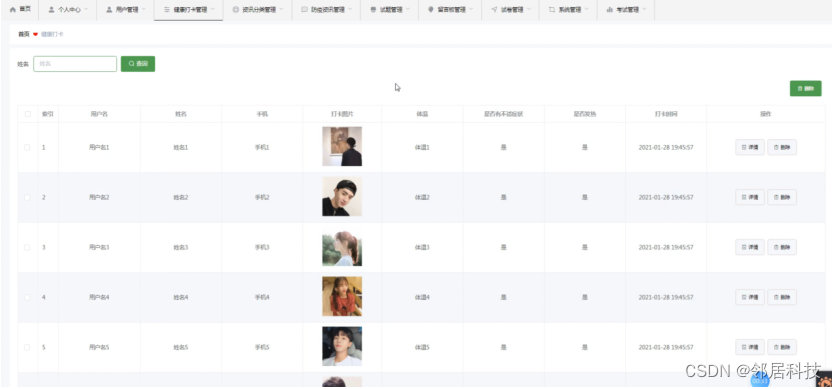Click the 健康打卡 breadcrumb text
The height and width of the screenshot is (389, 837).
pyautogui.click(x=52, y=34)
